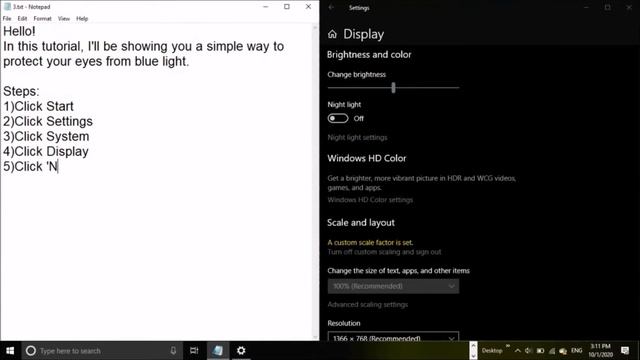Viewport: 640px width, 360px height.
Task: Click the Notepad vertical scrollbar
Action: (x=315, y=182)
